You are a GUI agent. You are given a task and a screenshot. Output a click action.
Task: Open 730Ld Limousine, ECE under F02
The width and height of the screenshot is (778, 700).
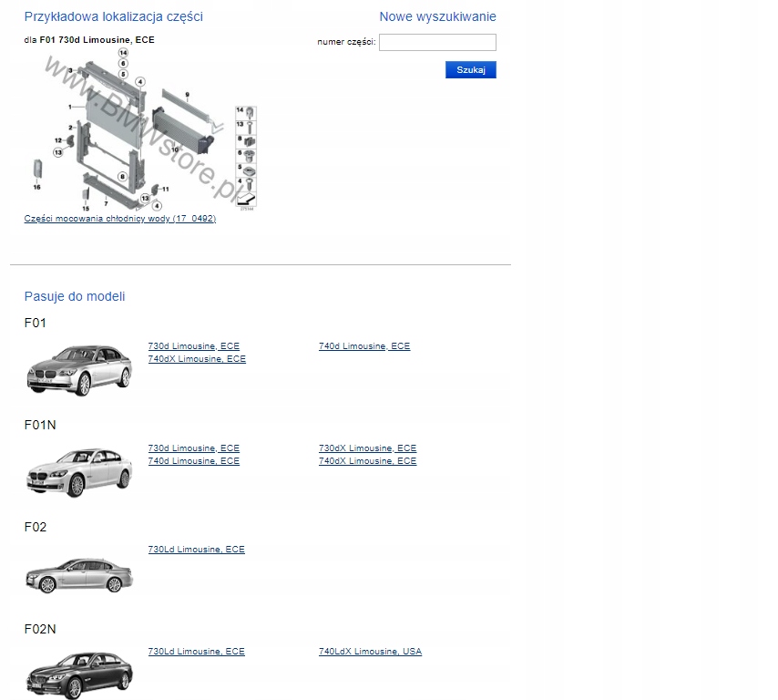pos(196,549)
